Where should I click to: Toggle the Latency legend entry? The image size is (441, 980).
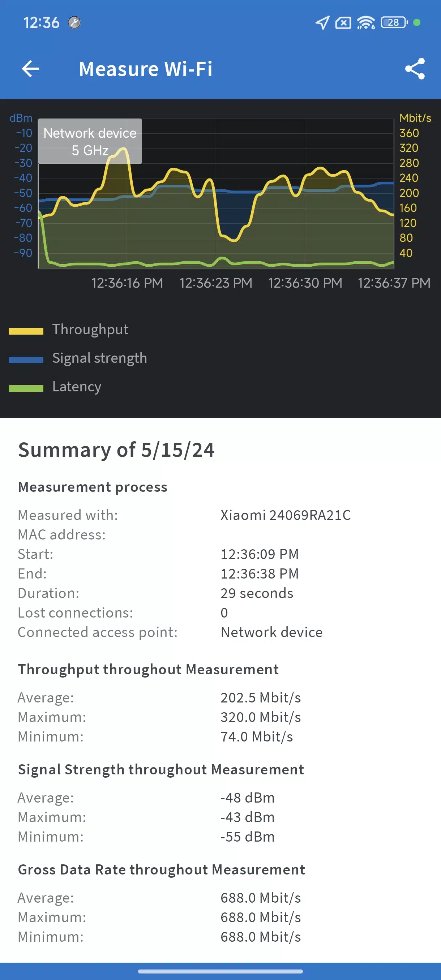[55, 387]
